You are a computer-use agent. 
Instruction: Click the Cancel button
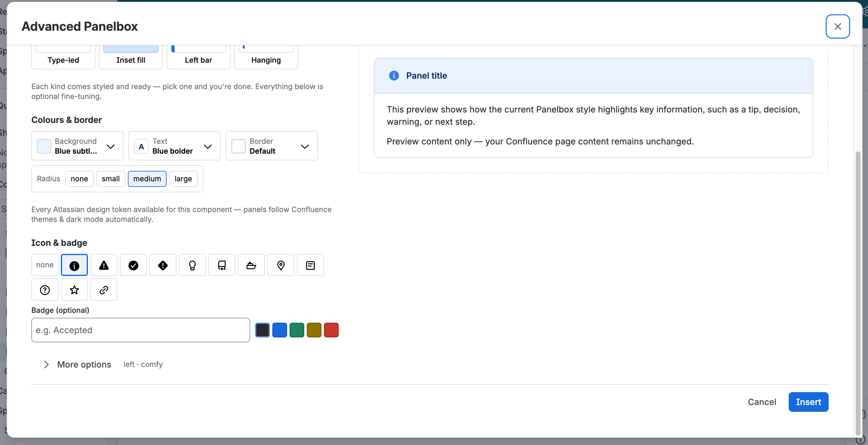762,402
